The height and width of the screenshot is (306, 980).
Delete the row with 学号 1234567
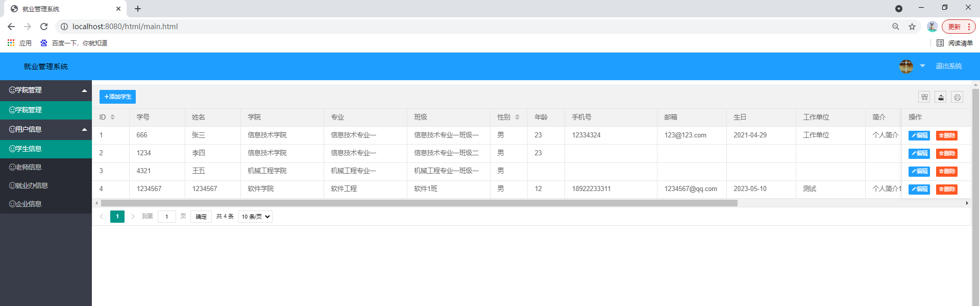[x=947, y=189]
